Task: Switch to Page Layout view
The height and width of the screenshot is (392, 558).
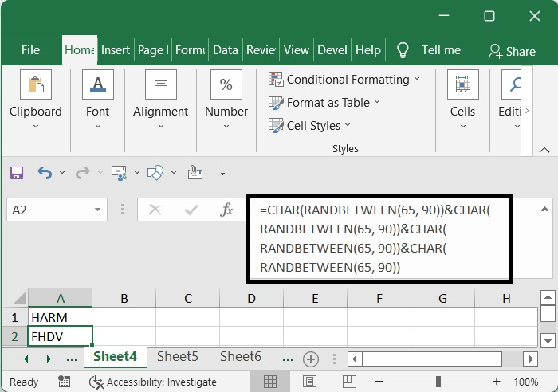Action: coord(310,382)
